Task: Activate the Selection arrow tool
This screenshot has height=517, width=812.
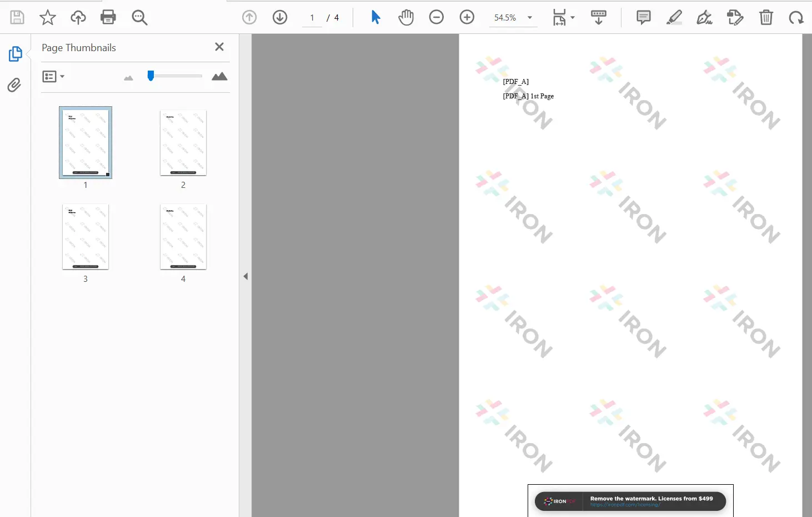Action: click(x=376, y=17)
